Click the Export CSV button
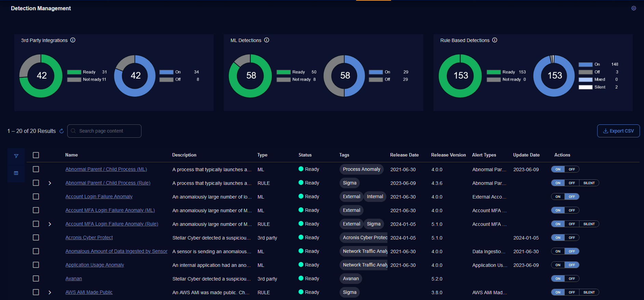 618,131
